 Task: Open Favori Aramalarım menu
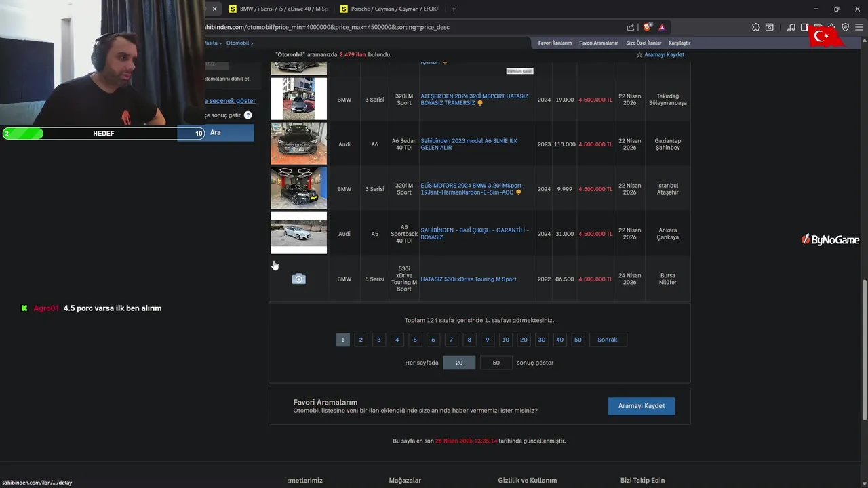pyautogui.click(x=599, y=43)
